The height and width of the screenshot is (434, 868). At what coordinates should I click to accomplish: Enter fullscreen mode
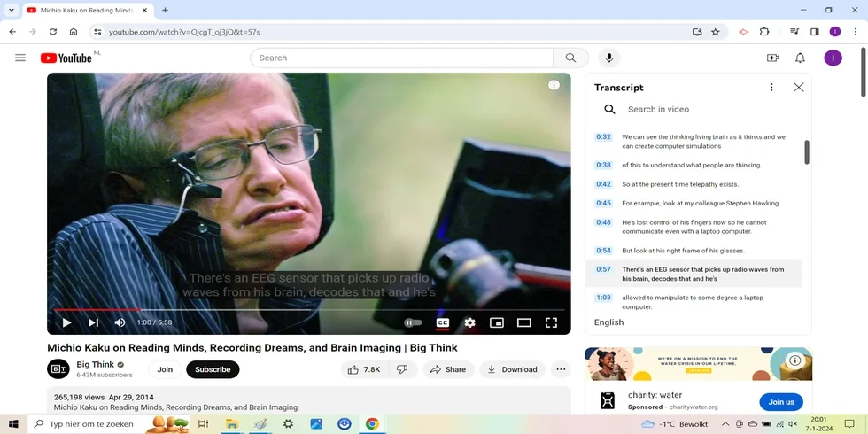(x=551, y=323)
